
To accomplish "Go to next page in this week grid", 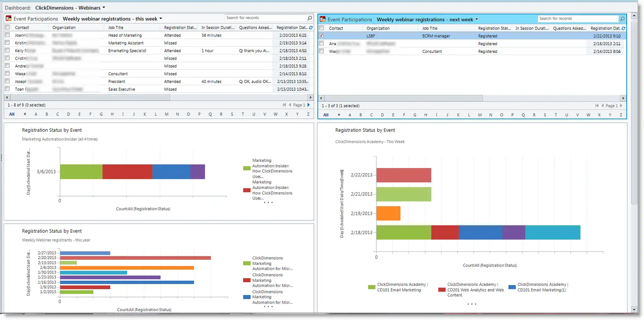I will [309, 105].
